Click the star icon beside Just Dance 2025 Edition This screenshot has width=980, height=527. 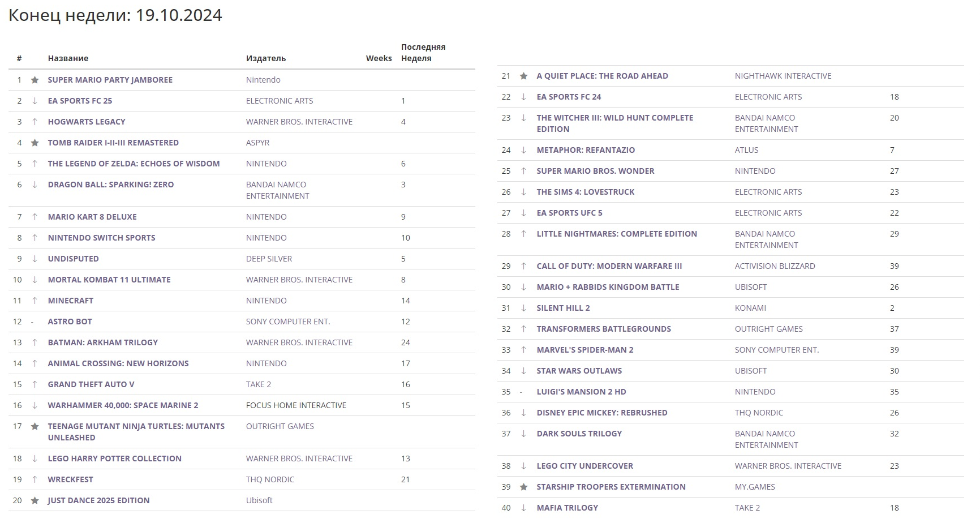coord(35,500)
